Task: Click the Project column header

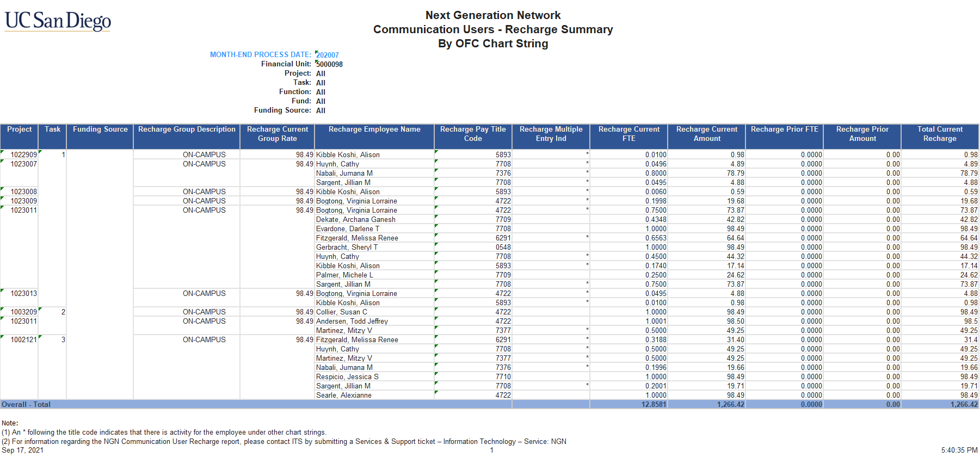Action: coord(20,136)
